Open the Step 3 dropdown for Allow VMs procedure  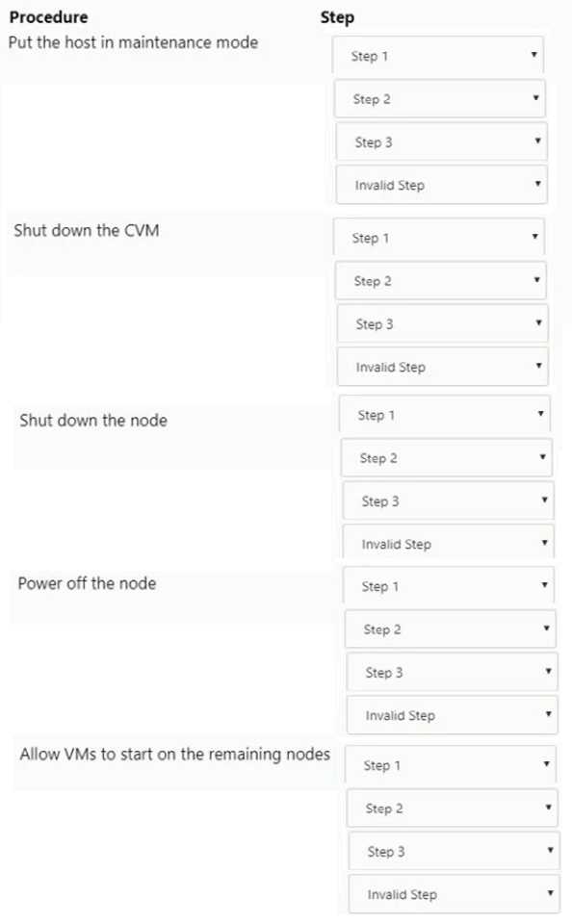[x=450, y=851]
